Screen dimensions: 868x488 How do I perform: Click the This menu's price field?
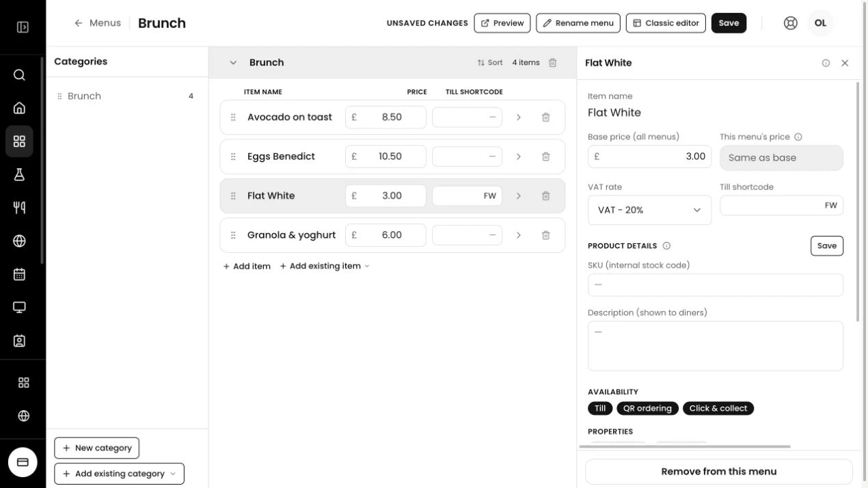(x=781, y=158)
